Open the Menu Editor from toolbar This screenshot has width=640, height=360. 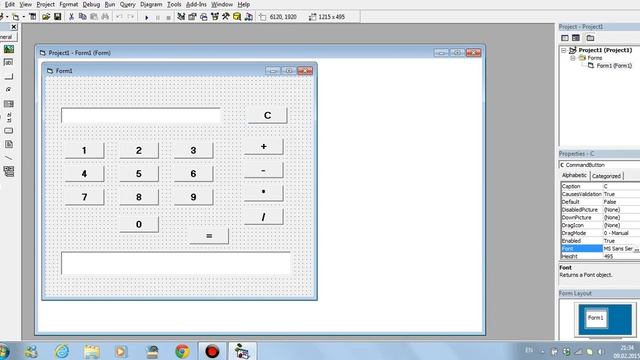pyautogui.click(x=33, y=17)
